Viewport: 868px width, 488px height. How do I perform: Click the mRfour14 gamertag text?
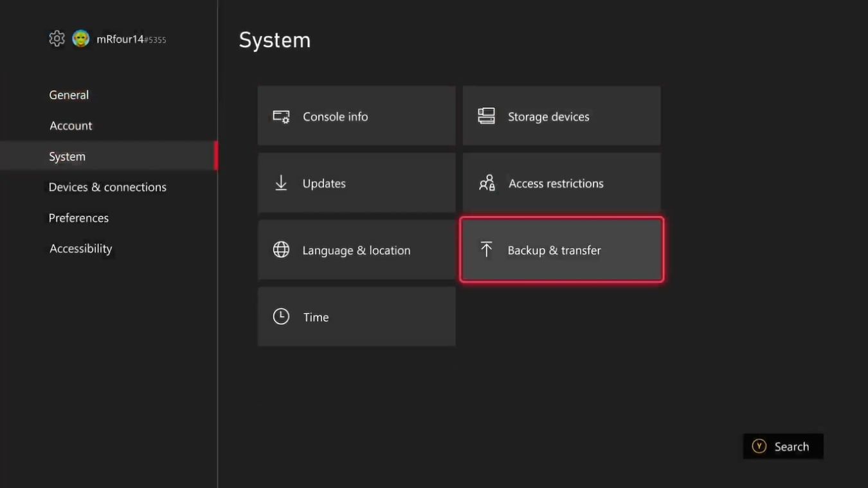tap(120, 39)
